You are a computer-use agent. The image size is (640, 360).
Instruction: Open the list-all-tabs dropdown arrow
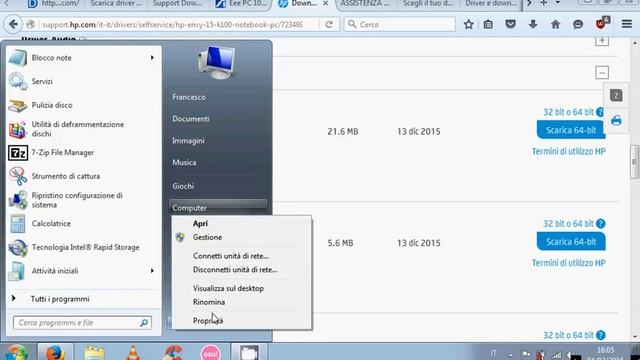tap(558, 3)
